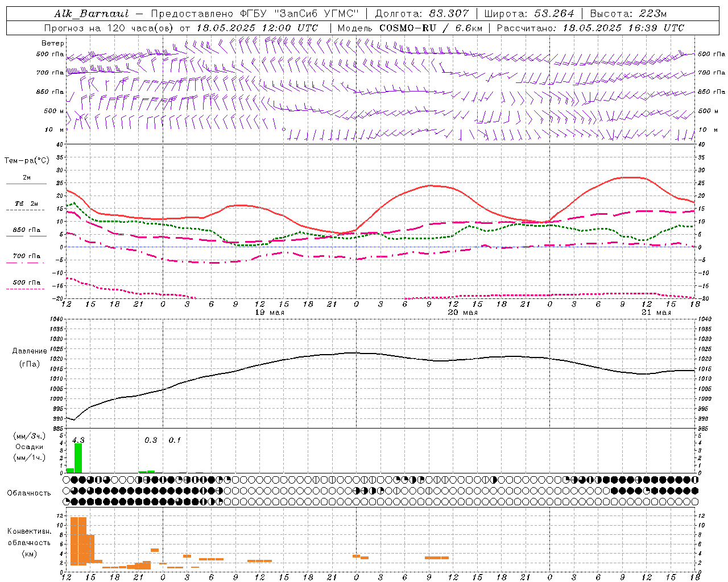The image size is (728, 582).
Task: Click the Рассчитано: 18.05.2025 16:39 UTC timestamp
Action: pos(590,28)
